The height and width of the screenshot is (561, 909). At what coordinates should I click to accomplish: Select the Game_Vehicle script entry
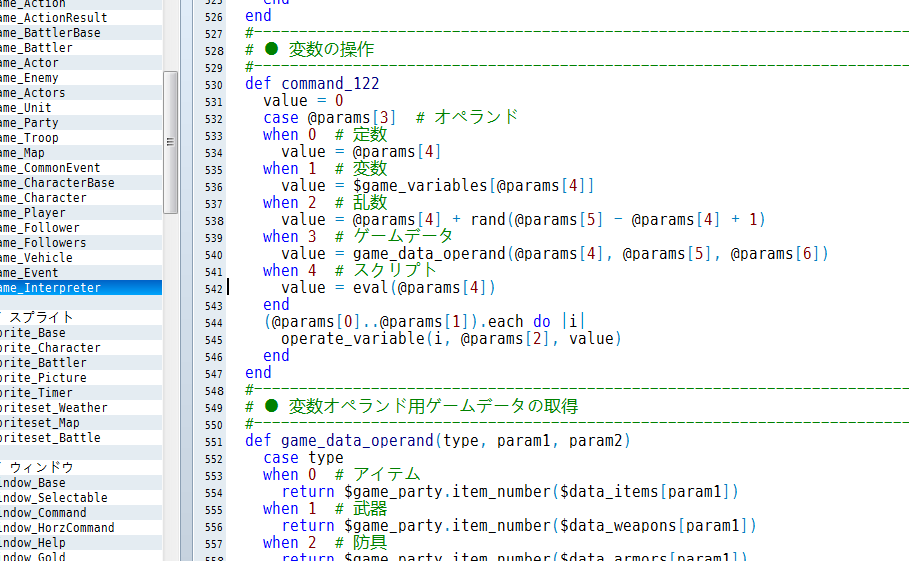pos(81,258)
